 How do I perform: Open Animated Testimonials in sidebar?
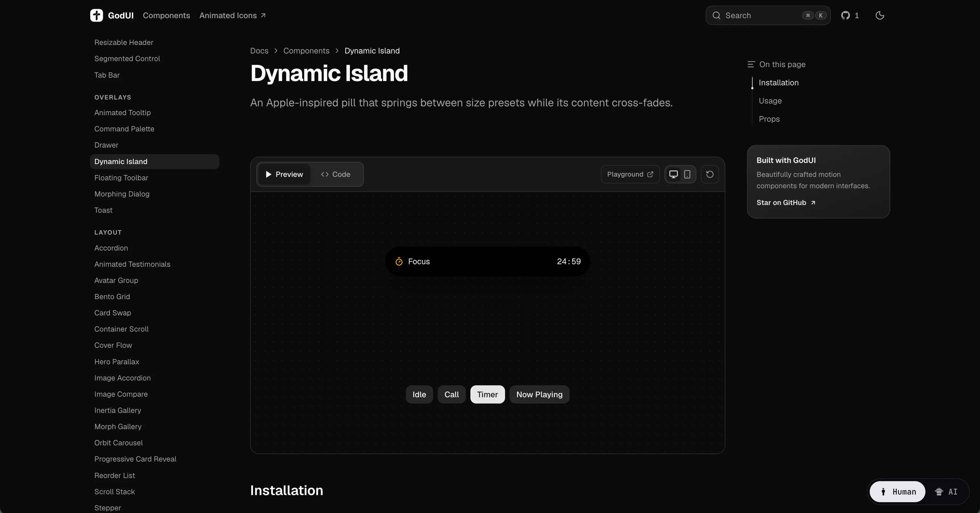(132, 264)
